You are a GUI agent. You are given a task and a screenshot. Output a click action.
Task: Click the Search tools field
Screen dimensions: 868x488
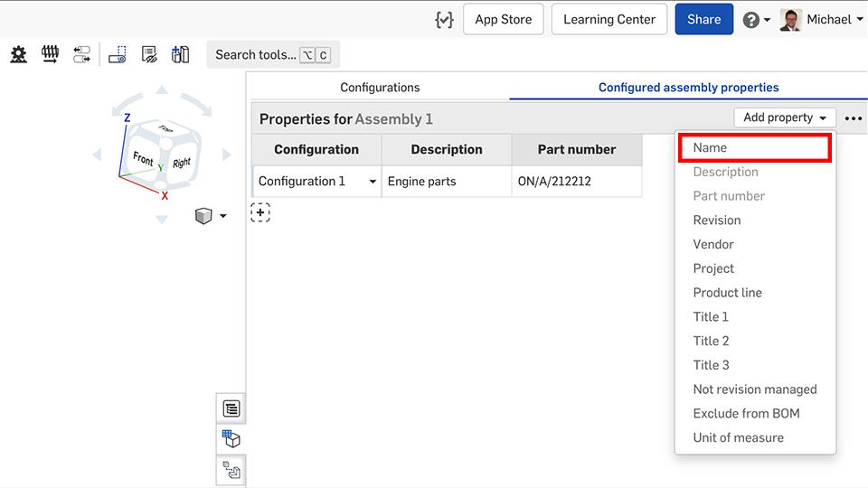[272, 55]
